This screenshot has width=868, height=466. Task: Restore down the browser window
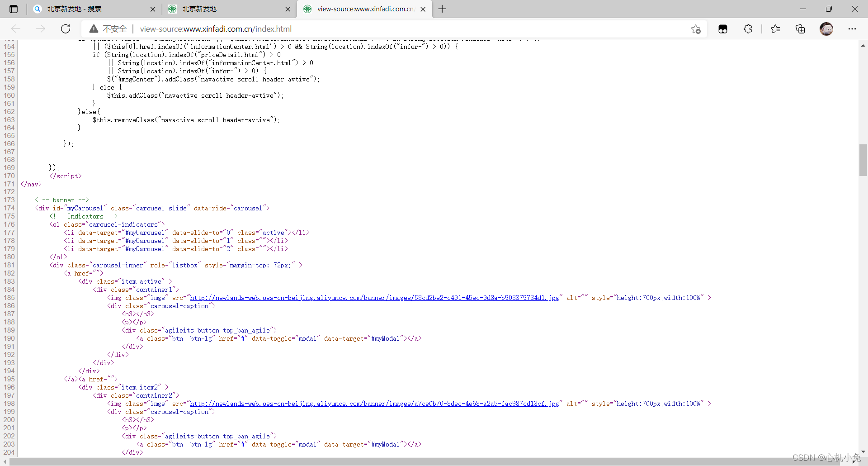pyautogui.click(x=829, y=9)
